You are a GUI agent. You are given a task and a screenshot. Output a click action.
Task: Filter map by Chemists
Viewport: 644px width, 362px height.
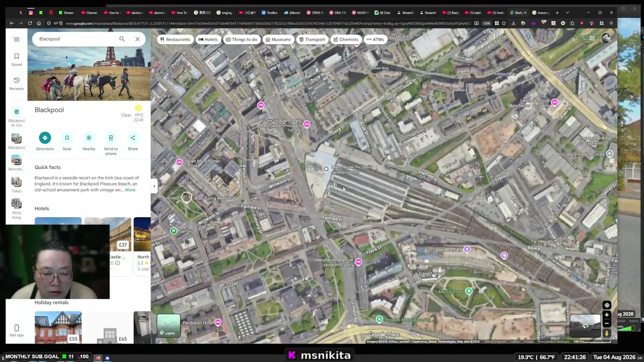[346, 40]
